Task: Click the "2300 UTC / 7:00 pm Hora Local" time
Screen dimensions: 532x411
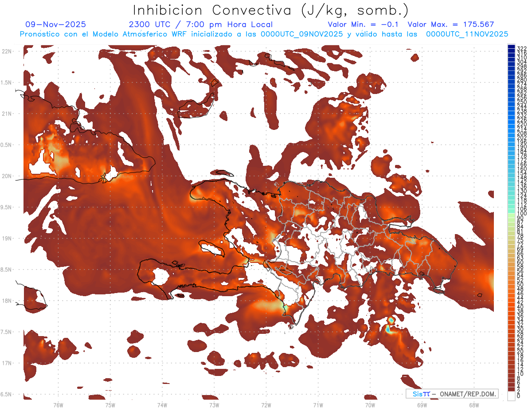Action: [x=200, y=24]
